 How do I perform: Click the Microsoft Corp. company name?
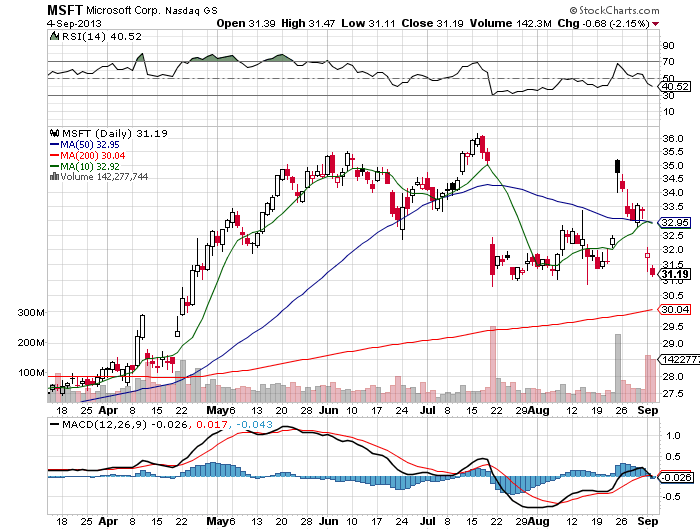(x=123, y=10)
